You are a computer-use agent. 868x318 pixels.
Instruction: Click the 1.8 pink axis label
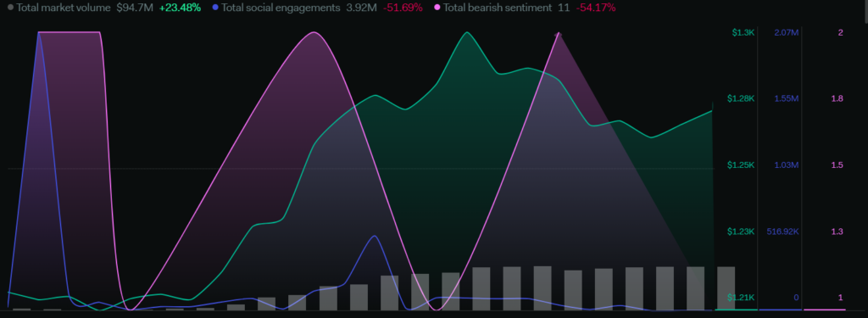point(837,98)
